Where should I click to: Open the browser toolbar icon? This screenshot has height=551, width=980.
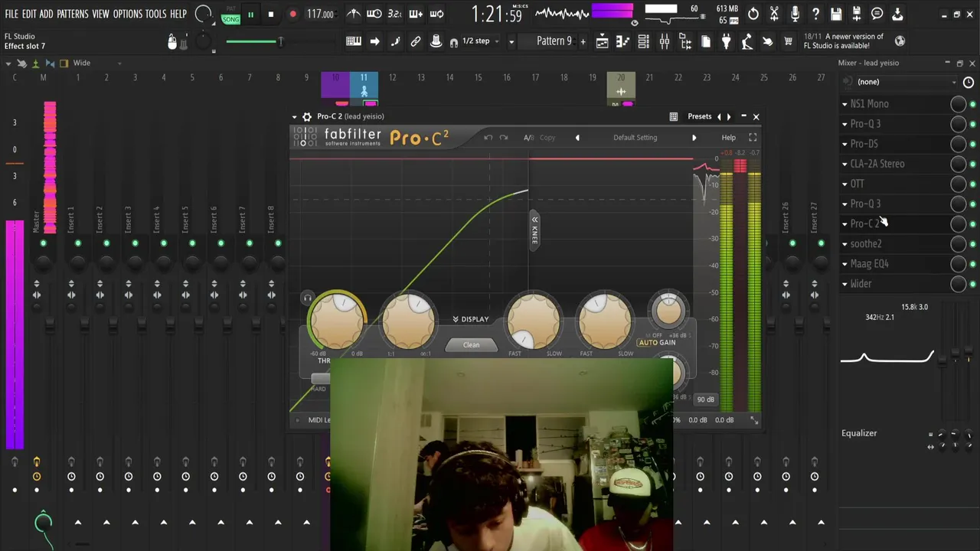click(x=684, y=41)
